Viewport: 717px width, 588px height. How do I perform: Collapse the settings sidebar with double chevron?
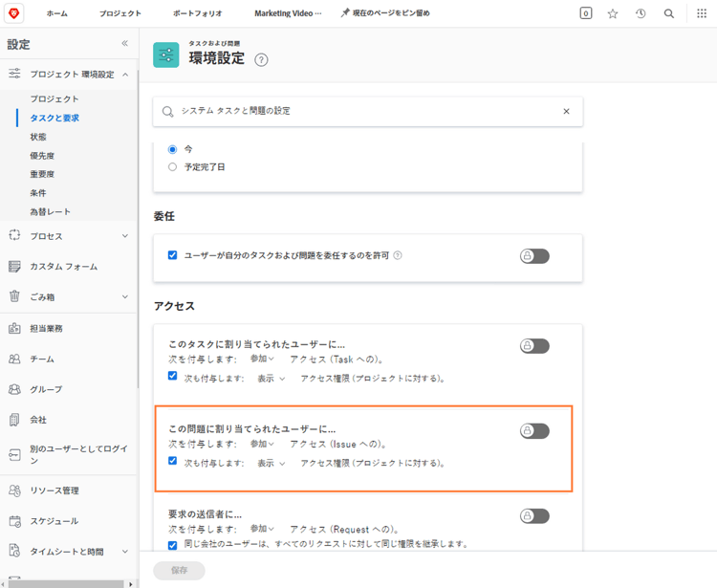125,43
